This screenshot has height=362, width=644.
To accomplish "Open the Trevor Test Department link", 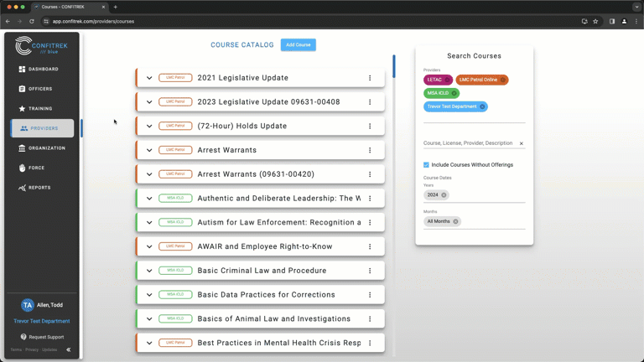I will 41,321.
